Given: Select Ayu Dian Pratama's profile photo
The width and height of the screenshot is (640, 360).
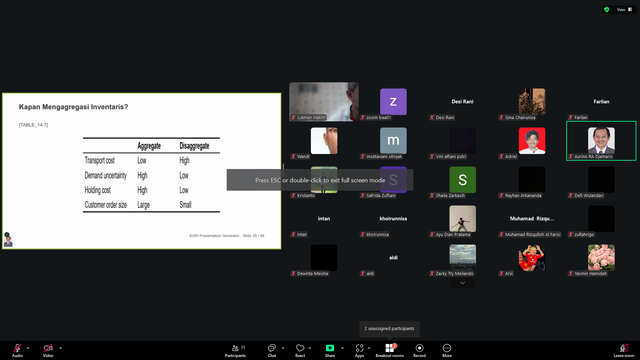Looking at the screenshot, I should pos(462,219).
